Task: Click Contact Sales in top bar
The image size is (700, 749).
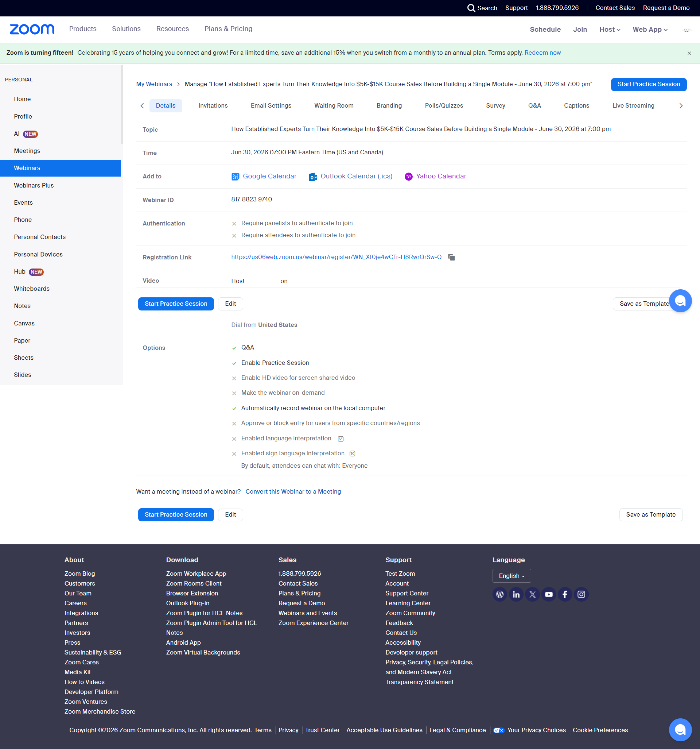Action: click(x=615, y=8)
